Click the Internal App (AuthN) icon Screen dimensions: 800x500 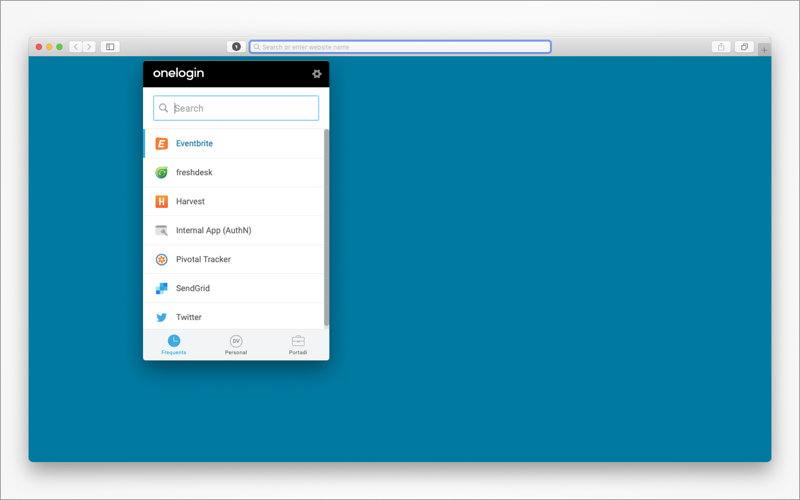[161, 231]
